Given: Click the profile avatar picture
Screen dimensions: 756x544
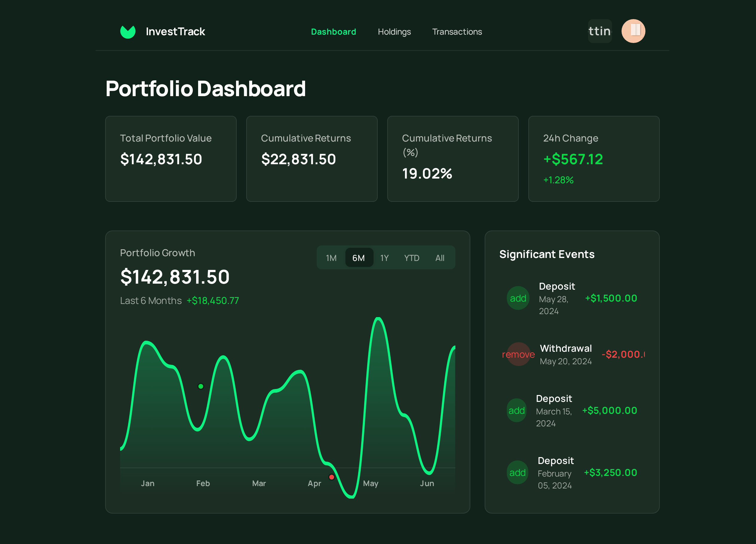Looking at the screenshot, I should (634, 31).
